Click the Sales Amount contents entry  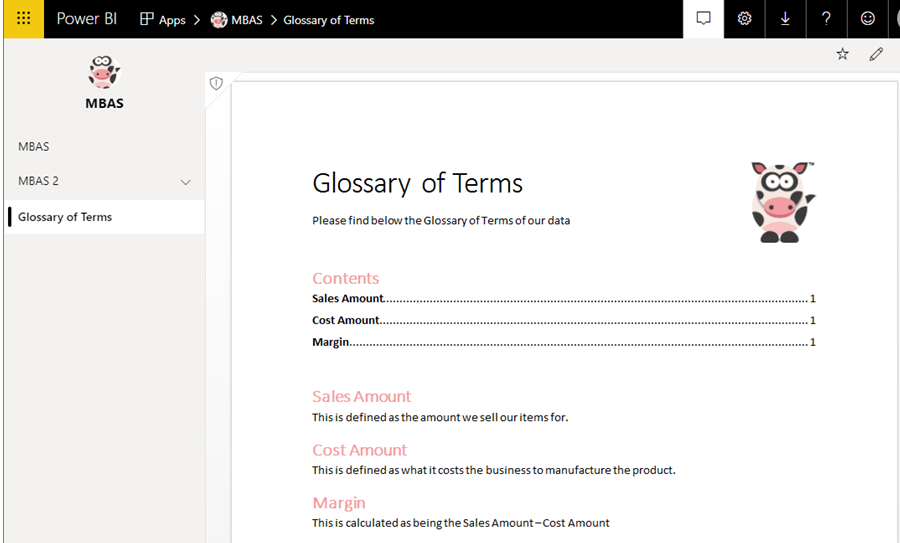click(564, 298)
